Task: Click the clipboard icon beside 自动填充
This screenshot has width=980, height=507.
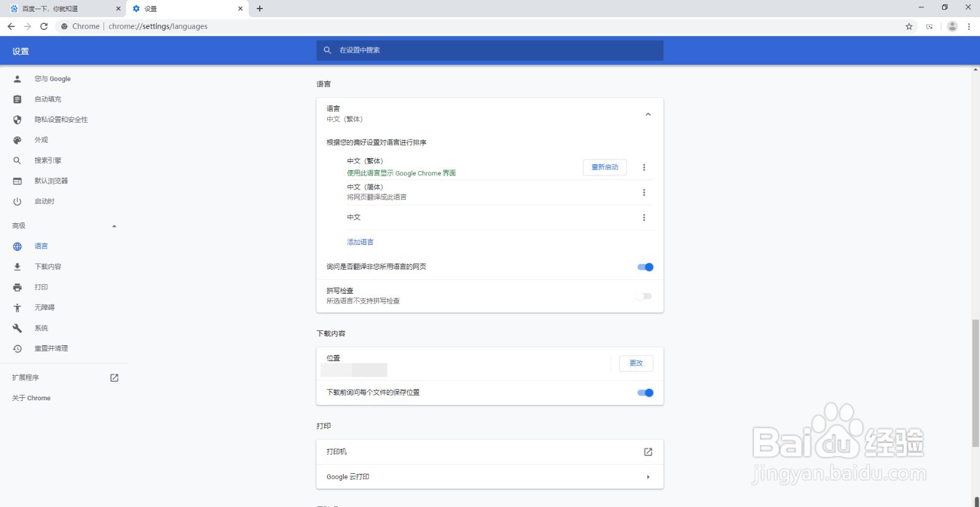Action: (17, 99)
